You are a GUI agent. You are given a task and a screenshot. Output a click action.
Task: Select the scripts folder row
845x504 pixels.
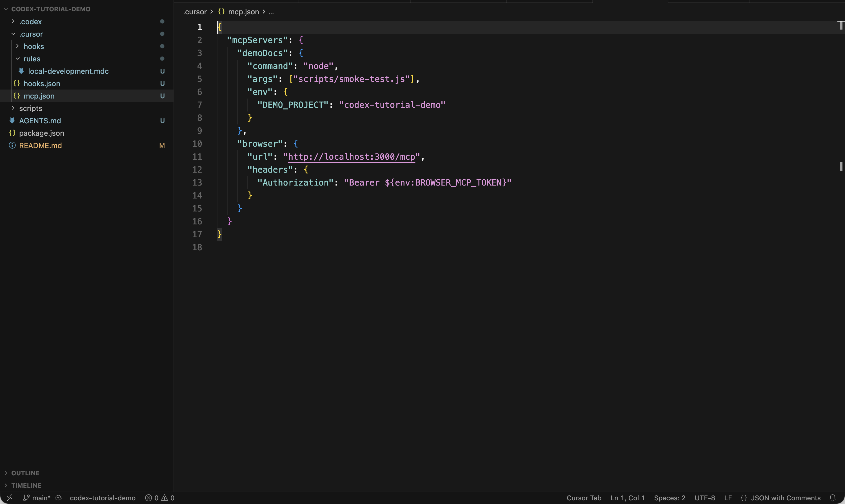click(x=87, y=108)
